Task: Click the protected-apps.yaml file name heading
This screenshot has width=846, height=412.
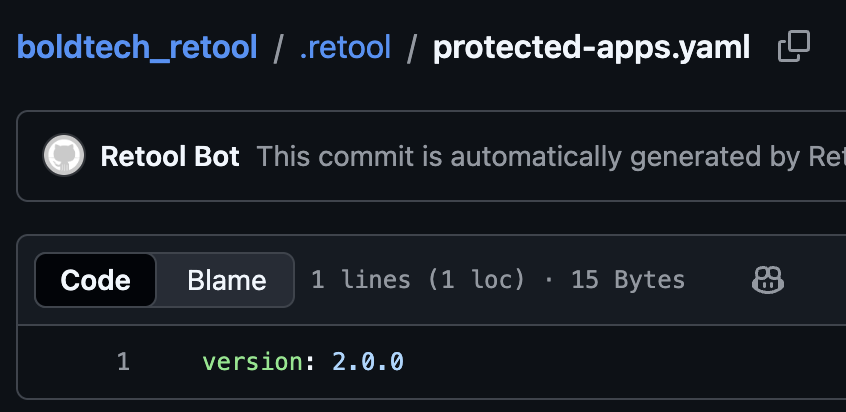Action: coord(591,47)
